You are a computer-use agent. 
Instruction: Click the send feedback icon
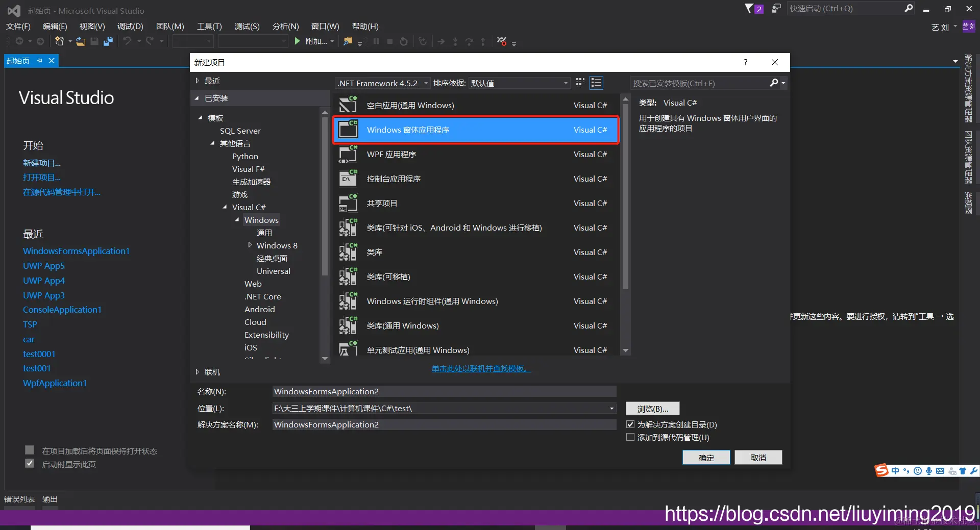[776, 8]
